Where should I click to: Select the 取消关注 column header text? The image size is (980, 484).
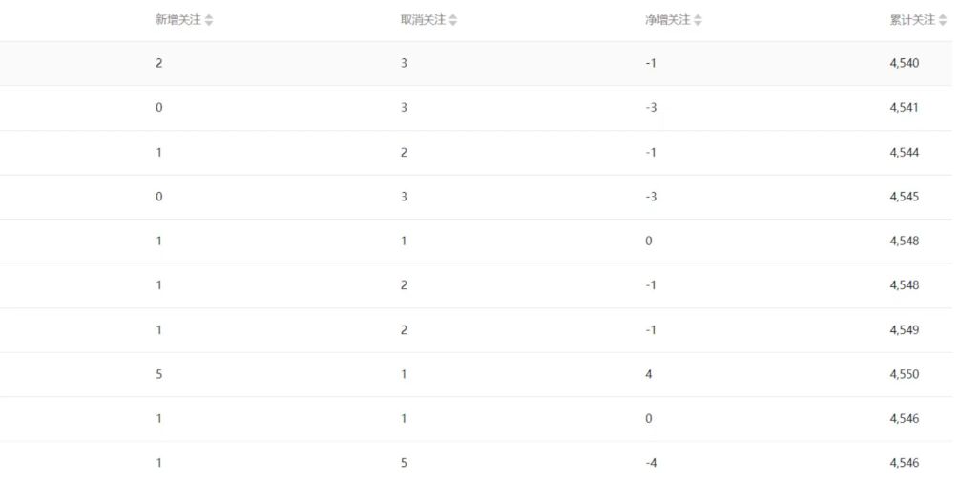pyautogui.click(x=423, y=20)
